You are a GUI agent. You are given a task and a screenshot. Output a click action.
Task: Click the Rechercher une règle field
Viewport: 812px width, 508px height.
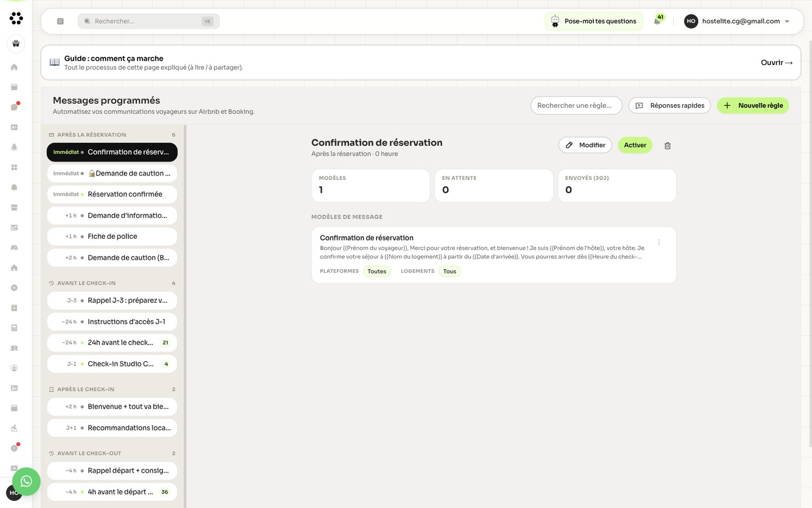click(x=576, y=106)
